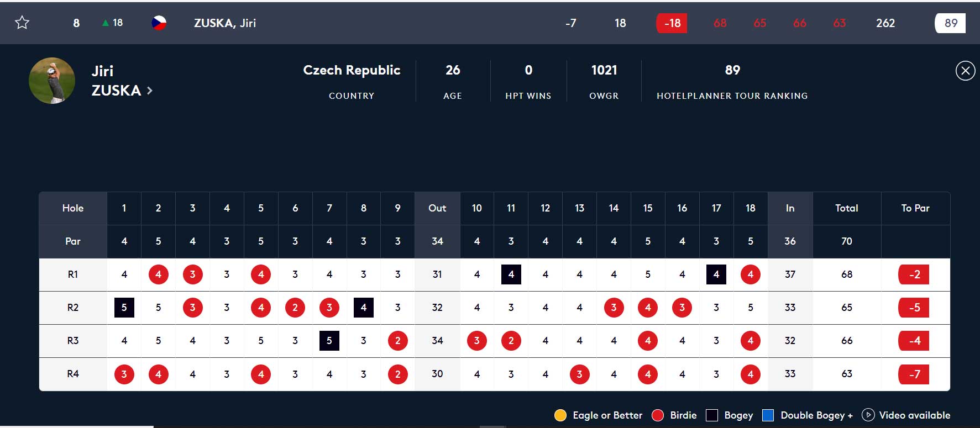
Task: Click the white 89 ranking badge
Action: coord(950,23)
